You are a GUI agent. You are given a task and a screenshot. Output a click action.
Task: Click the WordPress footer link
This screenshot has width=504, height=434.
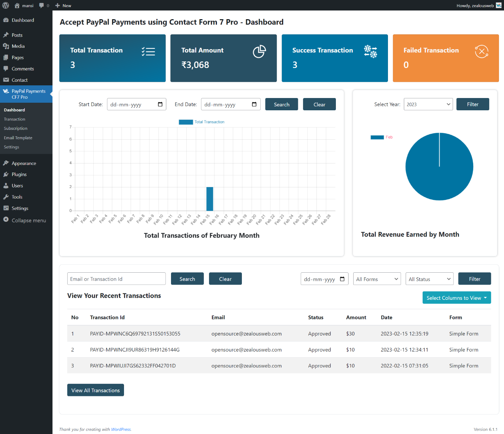click(x=121, y=429)
